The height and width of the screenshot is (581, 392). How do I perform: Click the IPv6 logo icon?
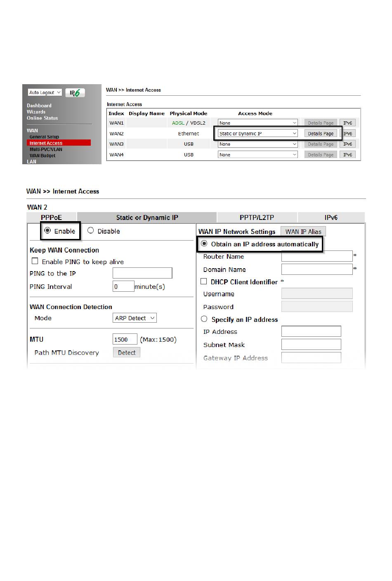[x=75, y=93]
